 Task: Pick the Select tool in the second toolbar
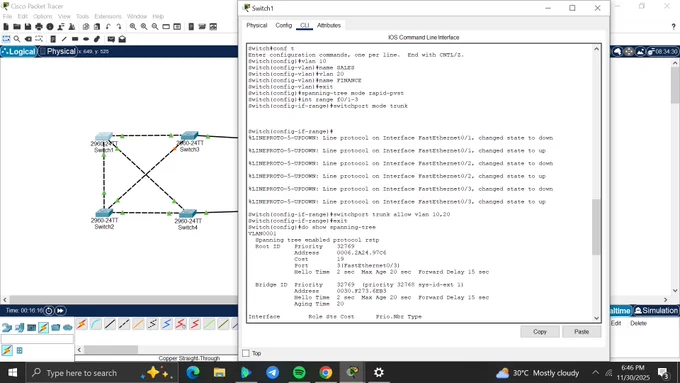click(6, 39)
